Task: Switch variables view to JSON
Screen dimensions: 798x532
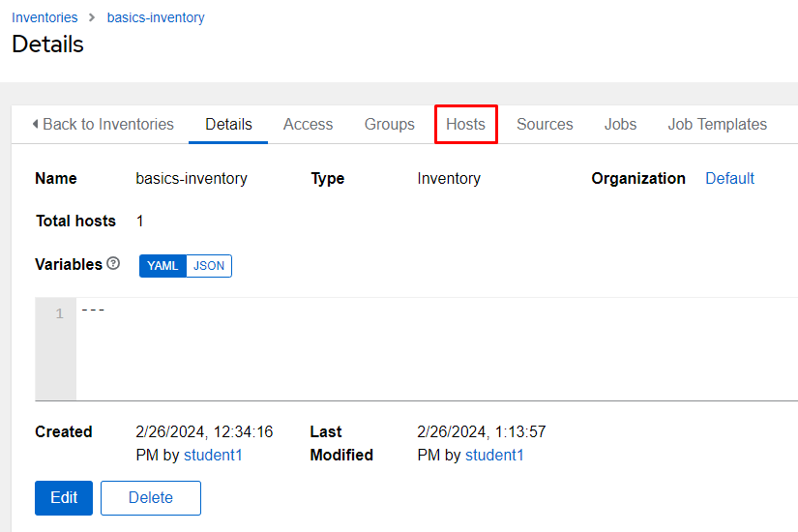Action: coord(208,266)
